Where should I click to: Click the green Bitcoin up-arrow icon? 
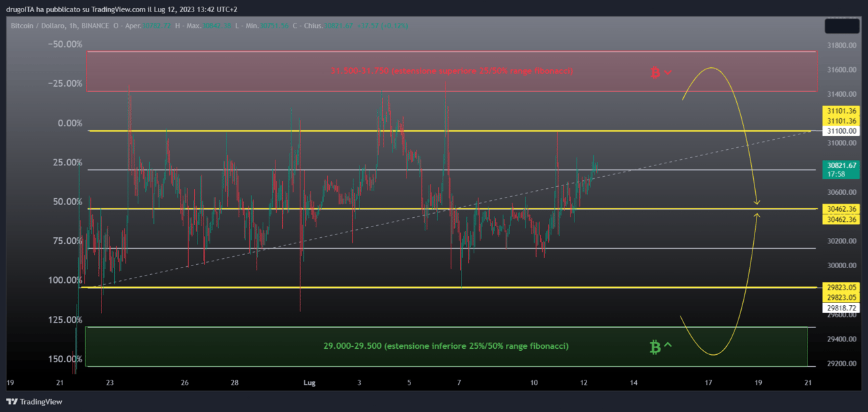[x=661, y=347]
